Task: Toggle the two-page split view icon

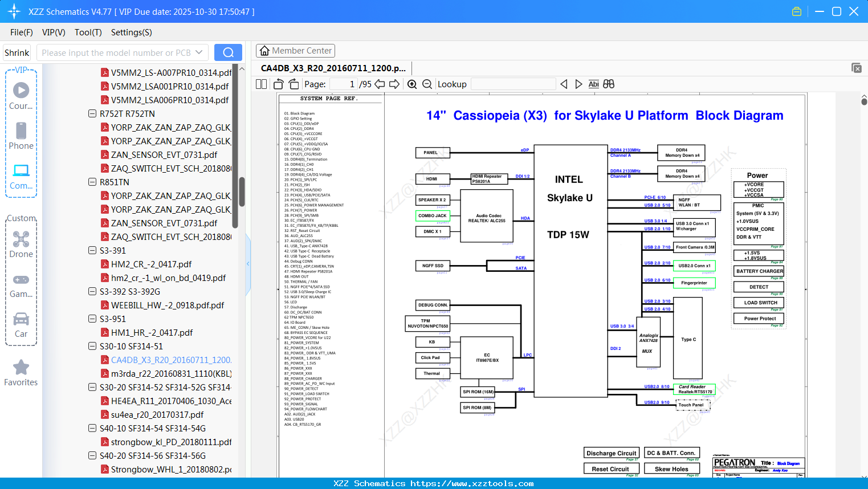Action: 262,84
